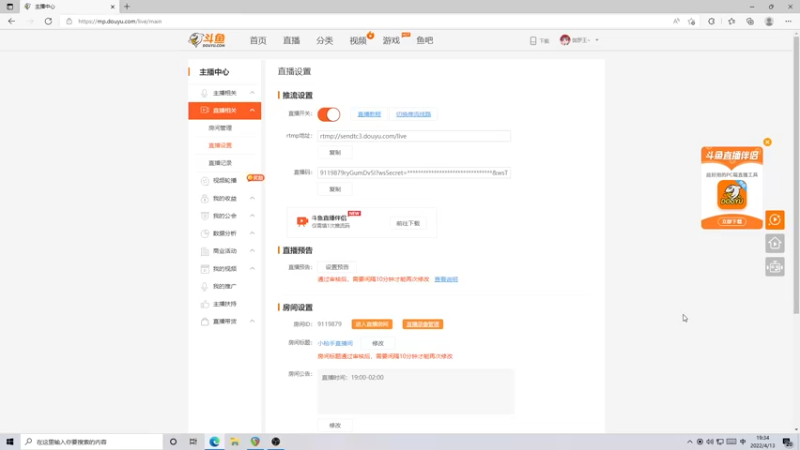800x450 pixels.
Task: Open the 分类 navigation item
Action: click(324, 40)
